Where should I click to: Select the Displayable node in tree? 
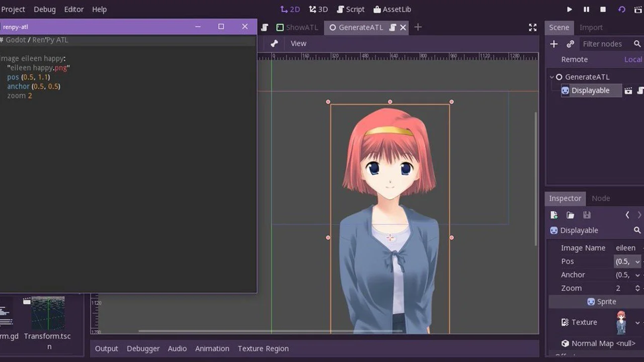591,90
